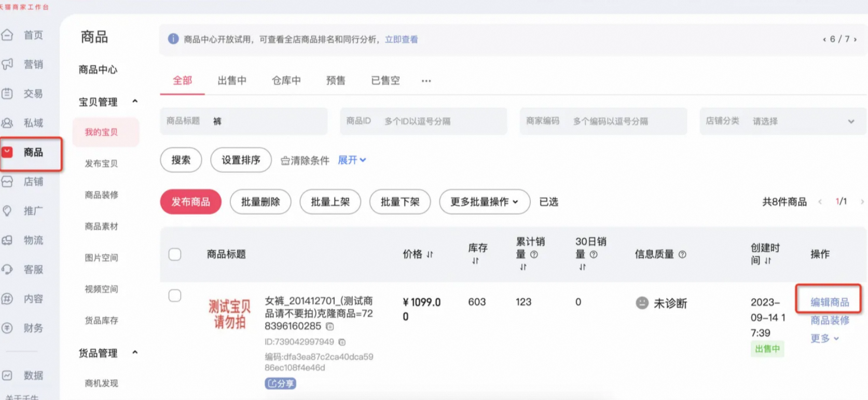This screenshot has width=868, height=400.
Task: Open the 推广 lightbulb icon
Action: (7, 211)
